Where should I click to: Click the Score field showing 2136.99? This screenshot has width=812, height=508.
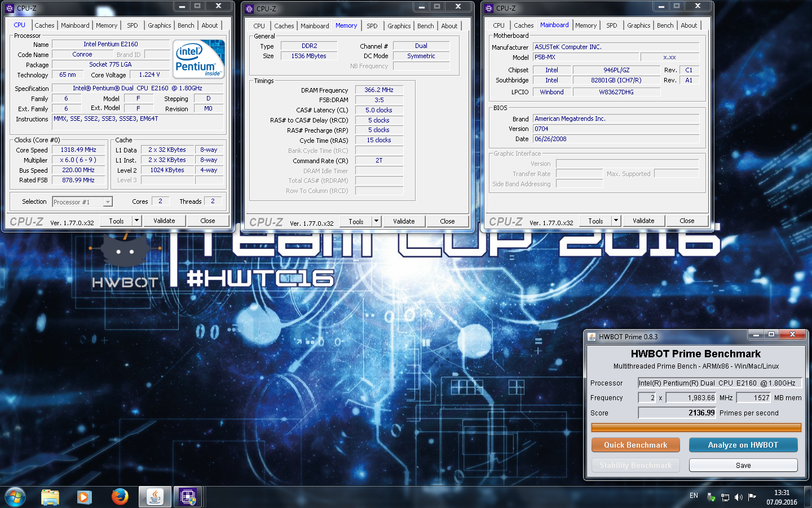pos(677,413)
